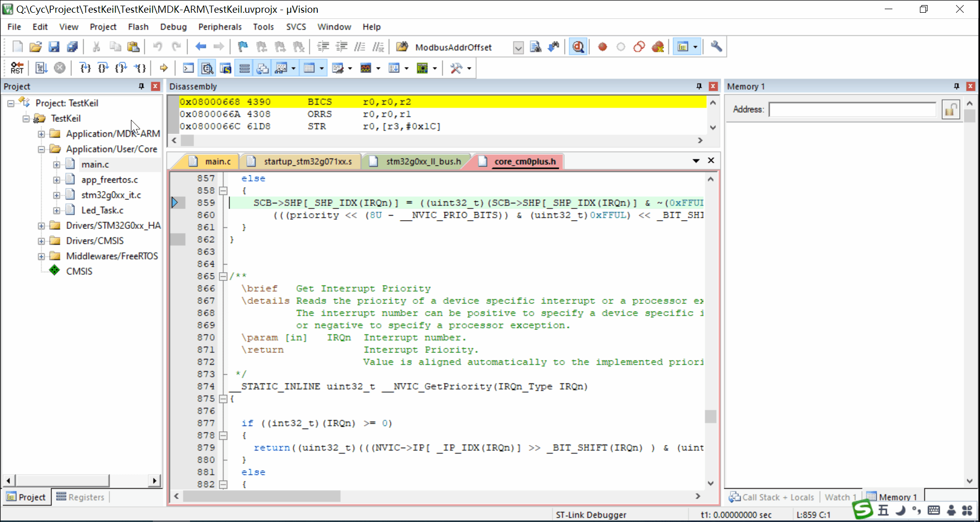Open the Call Stack + Locals tab
Image resolution: width=980 pixels, height=522 pixels.
(x=772, y=497)
